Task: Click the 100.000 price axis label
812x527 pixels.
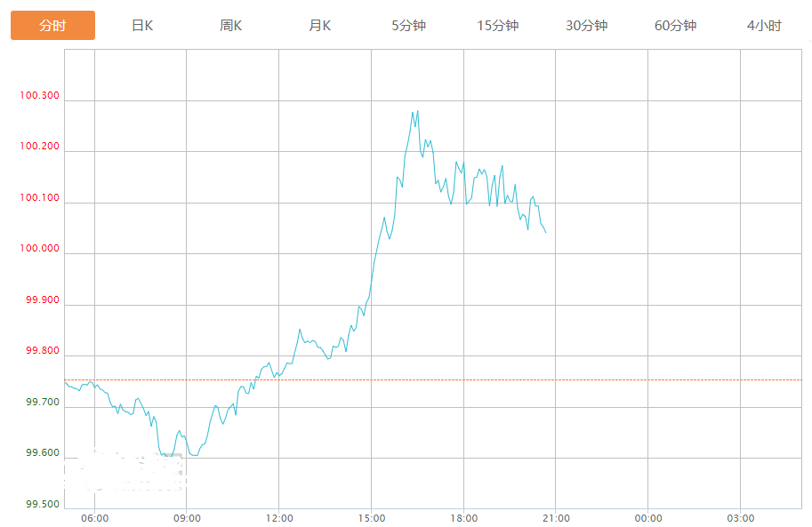Action: [39, 249]
